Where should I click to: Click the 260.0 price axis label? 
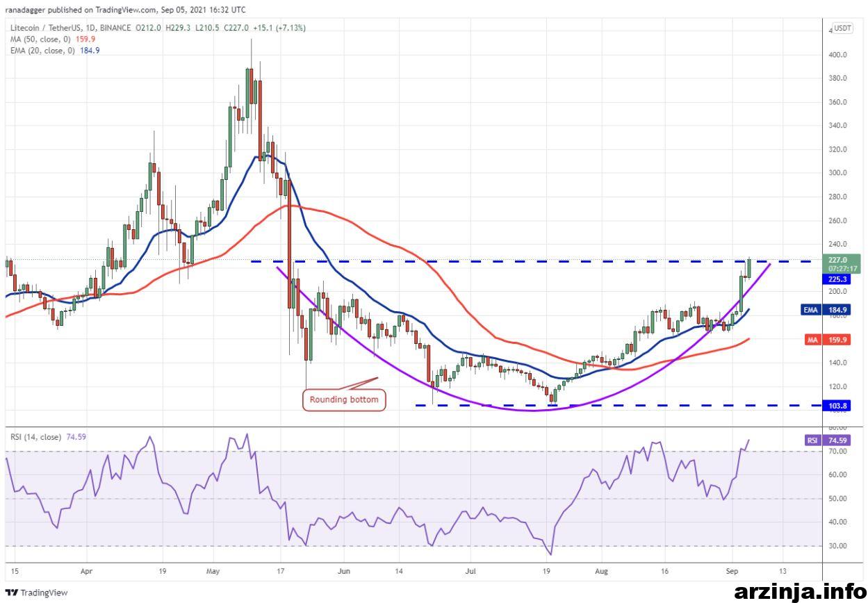coord(837,221)
